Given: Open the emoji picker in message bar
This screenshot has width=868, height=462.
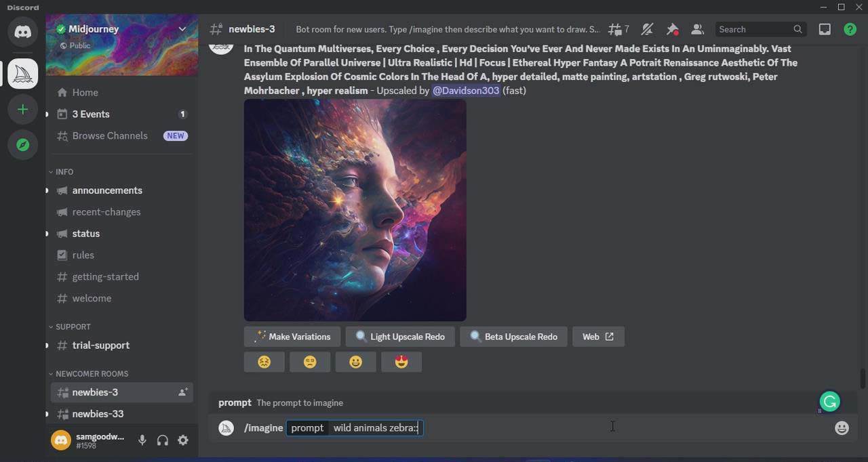Looking at the screenshot, I should pyautogui.click(x=842, y=427).
